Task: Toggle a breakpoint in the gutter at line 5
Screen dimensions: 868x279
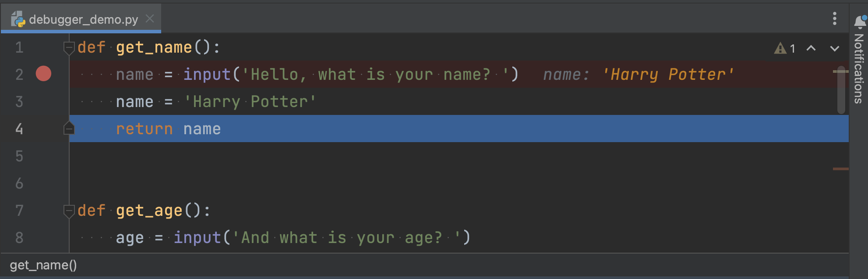Action: pos(42,156)
